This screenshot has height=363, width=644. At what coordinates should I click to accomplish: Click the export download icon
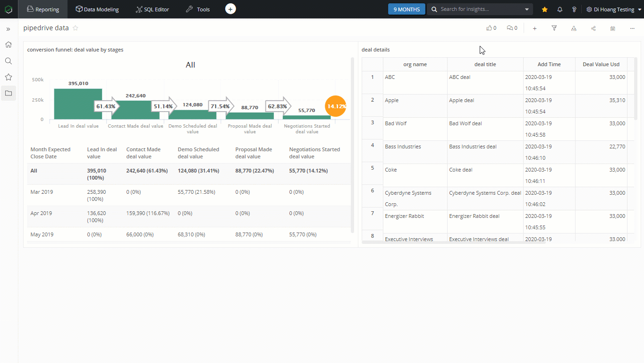(x=574, y=28)
